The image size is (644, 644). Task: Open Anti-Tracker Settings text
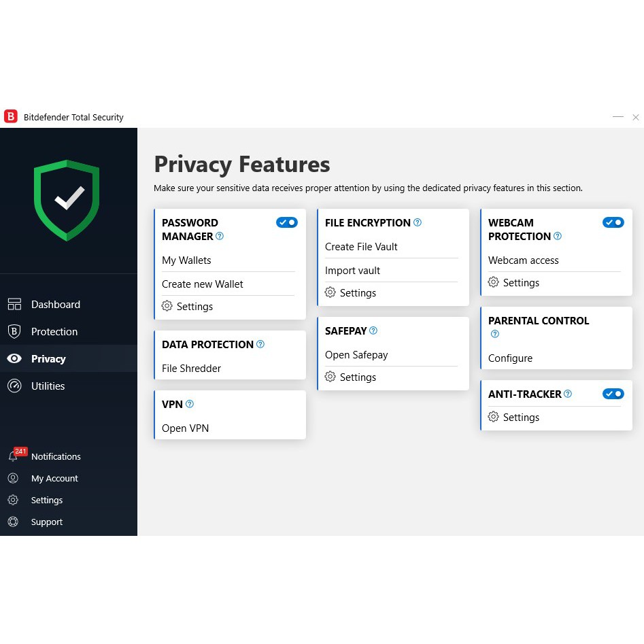(x=521, y=418)
